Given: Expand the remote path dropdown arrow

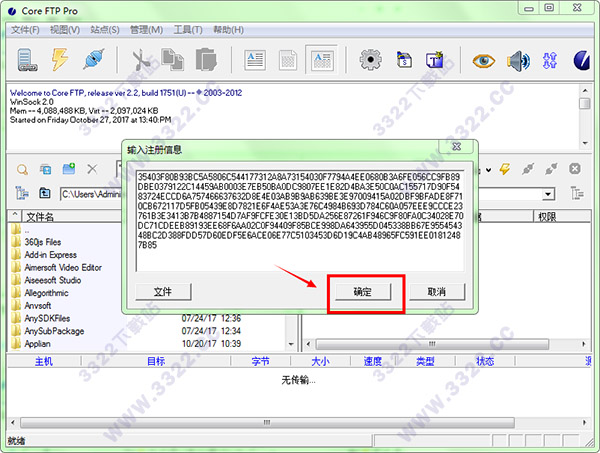Looking at the screenshot, I should click(548, 194).
